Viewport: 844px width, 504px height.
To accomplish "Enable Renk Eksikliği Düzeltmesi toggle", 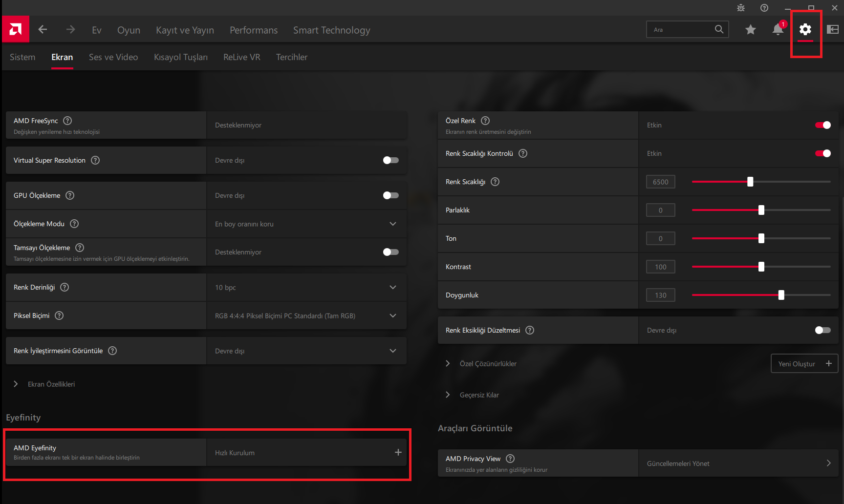I will click(823, 330).
